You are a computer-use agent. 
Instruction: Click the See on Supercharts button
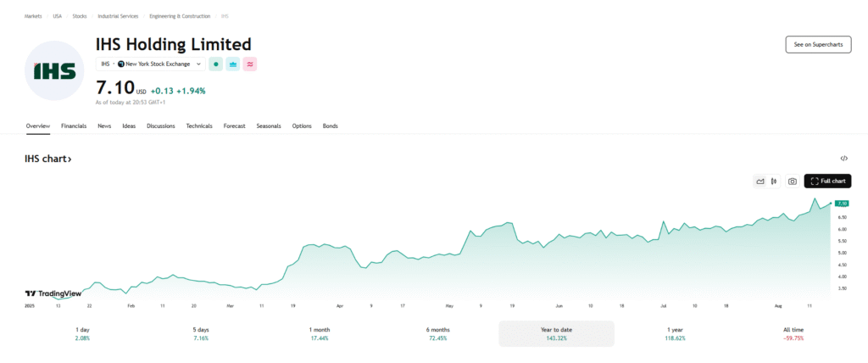tap(818, 44)
